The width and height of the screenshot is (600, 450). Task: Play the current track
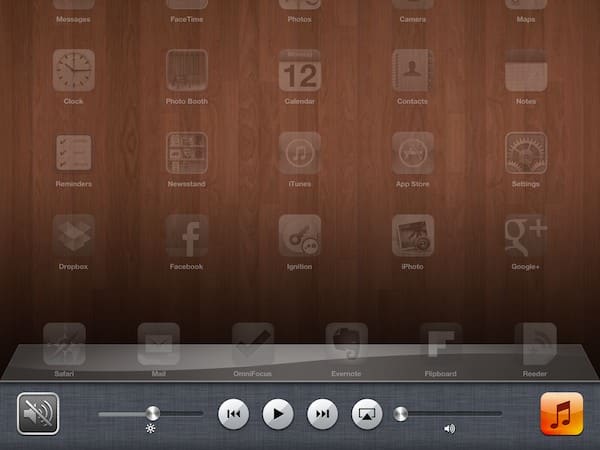click(x=278, y=414)
